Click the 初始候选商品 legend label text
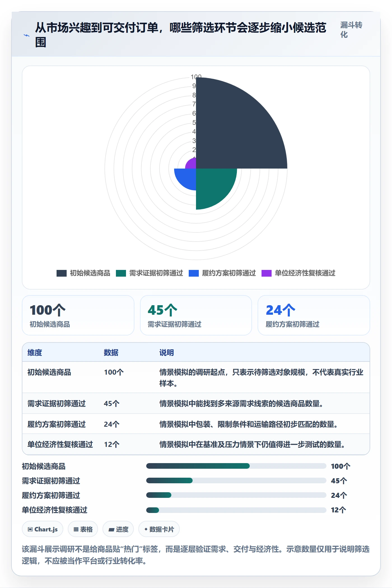This screenshot has width=392, height=588. coord(90,273)
